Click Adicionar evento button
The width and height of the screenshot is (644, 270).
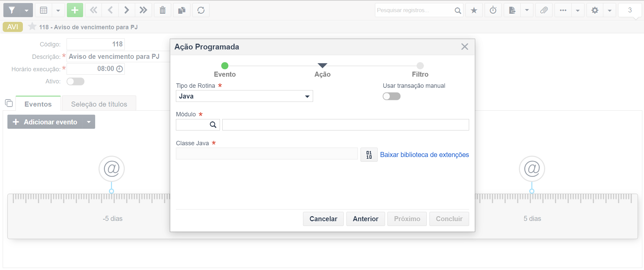45,122
